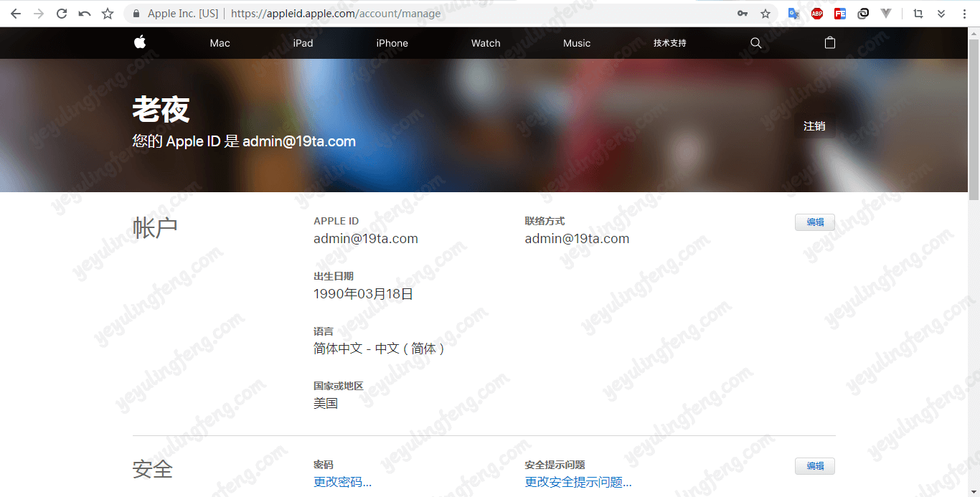Open the iPad menu item

[303, 43]
